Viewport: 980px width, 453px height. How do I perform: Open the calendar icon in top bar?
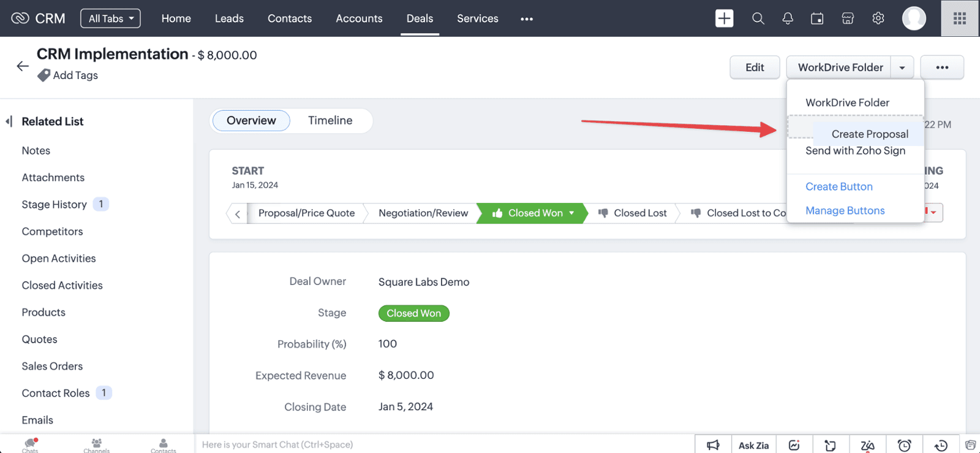click(x=817, y=18)
